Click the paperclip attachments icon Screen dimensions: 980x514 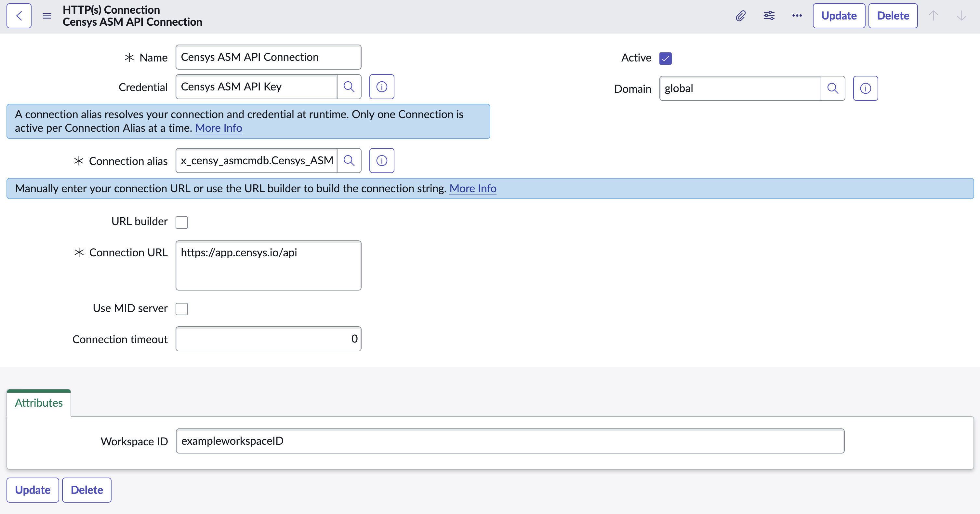coord(740,16)
